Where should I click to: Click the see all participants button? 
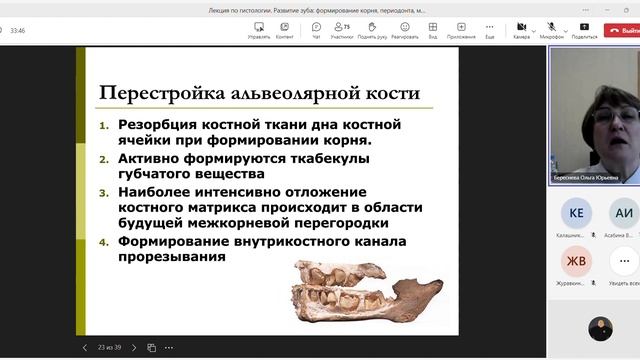click(x=624, y=261)
